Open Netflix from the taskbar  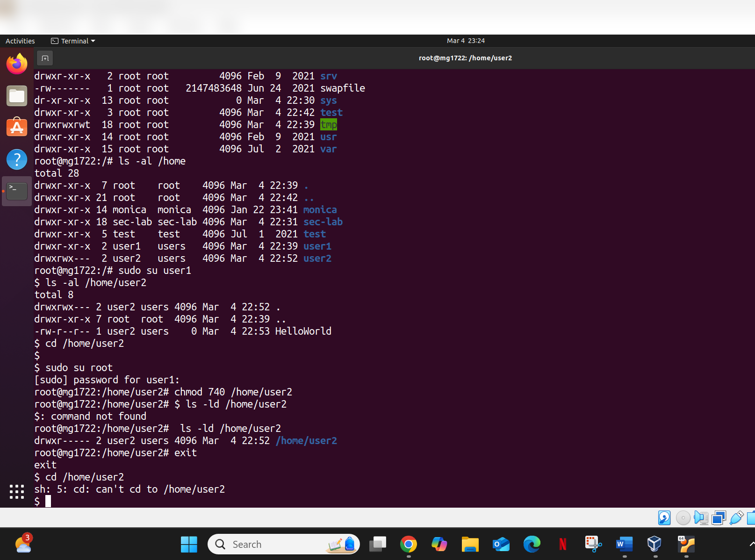point(562,544)
